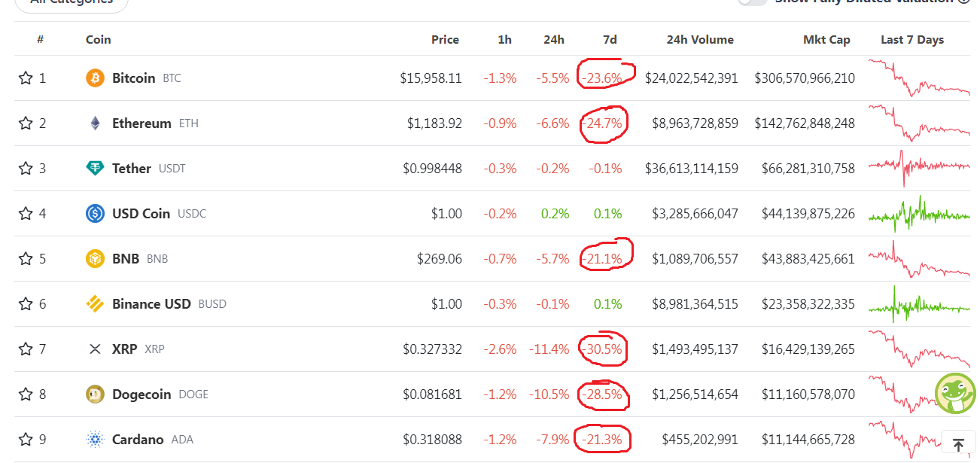Open the Cardano coin page
Screen dimensions: 980x463
138,440
